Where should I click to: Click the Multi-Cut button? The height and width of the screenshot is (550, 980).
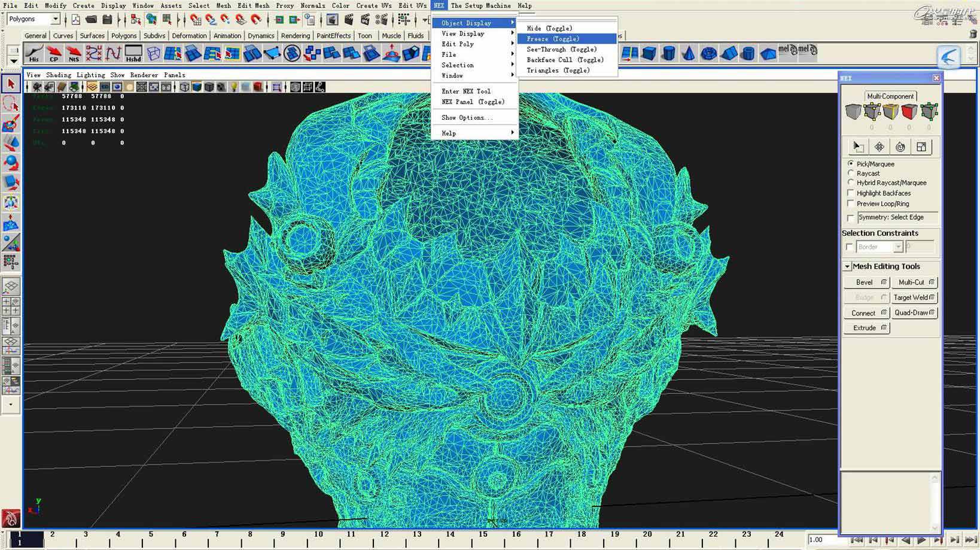coord(911,282)
